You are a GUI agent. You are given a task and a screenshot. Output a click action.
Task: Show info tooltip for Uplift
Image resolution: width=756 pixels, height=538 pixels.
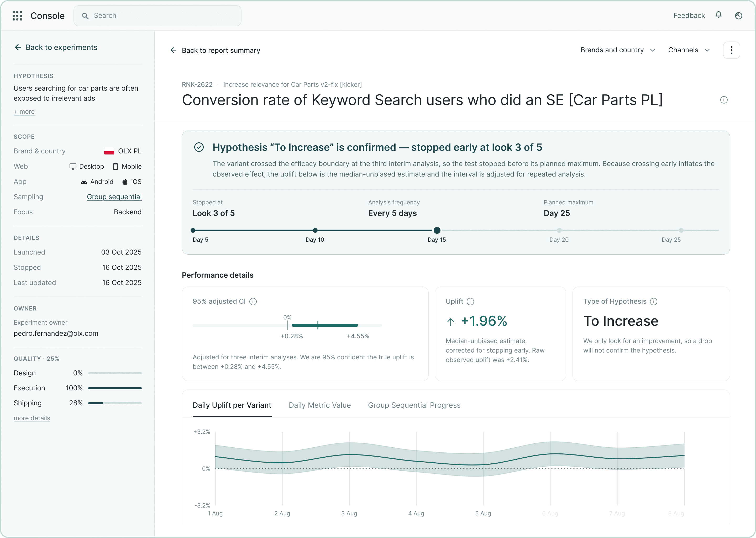470,301
